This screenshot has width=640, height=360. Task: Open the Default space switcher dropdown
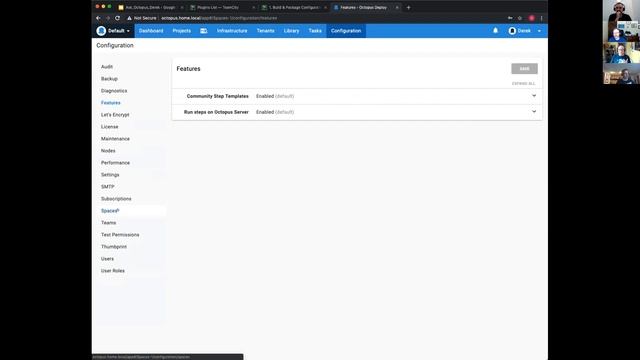coord(113,31)
